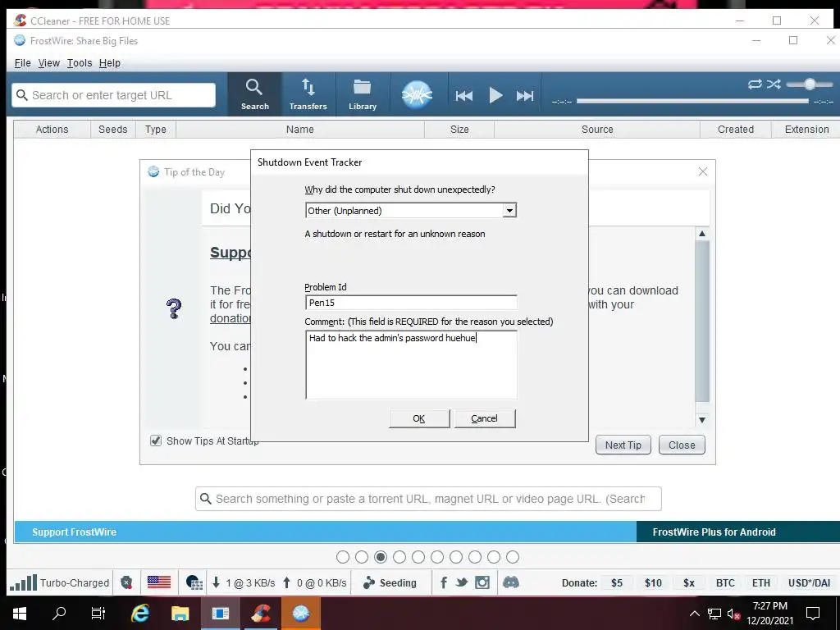This screenshot has height=630, width=840.
Task: Click the Support FrostWire banner
Action: click(x=325, y=532)
